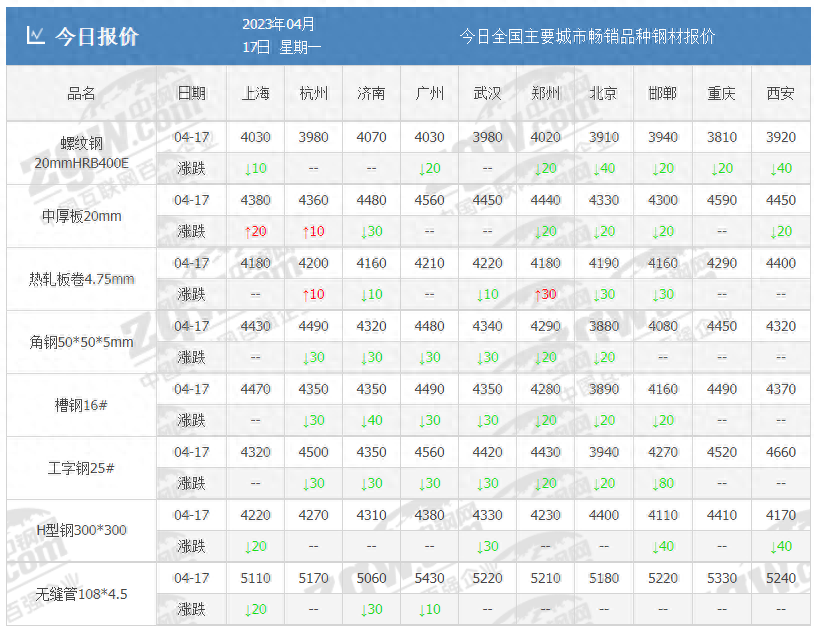The width and height of the screenshot is (815, 629).
Task: Click the 角钢50*50*5mm product name
Action: tap(82, 342)
